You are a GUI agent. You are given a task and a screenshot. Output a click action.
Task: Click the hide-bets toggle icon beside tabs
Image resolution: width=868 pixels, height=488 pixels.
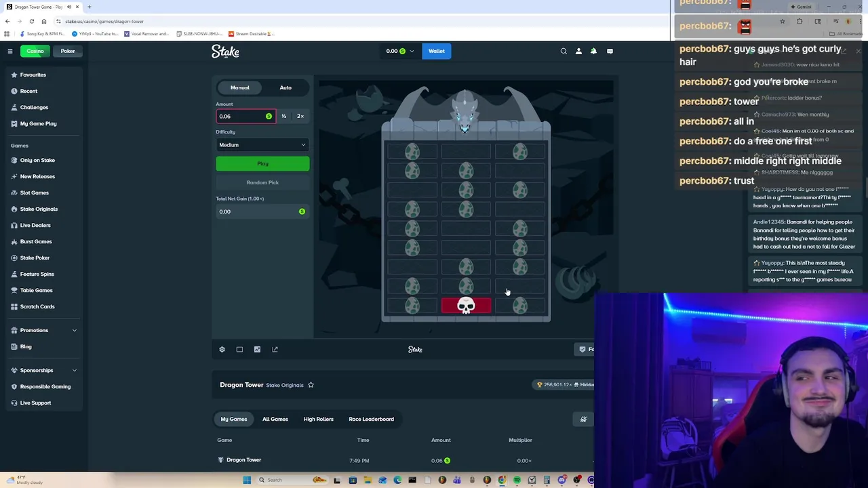coord(583,419)
